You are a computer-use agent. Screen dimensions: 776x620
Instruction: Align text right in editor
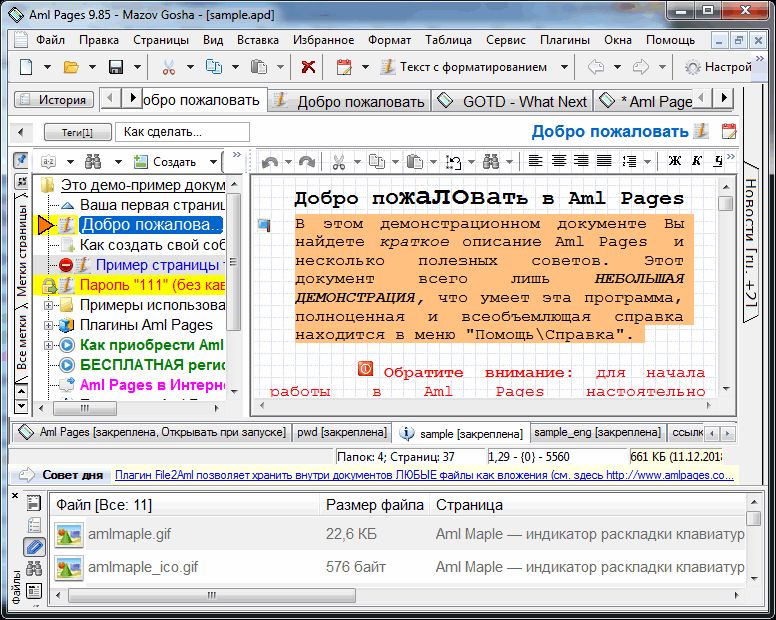click(581, 161)
